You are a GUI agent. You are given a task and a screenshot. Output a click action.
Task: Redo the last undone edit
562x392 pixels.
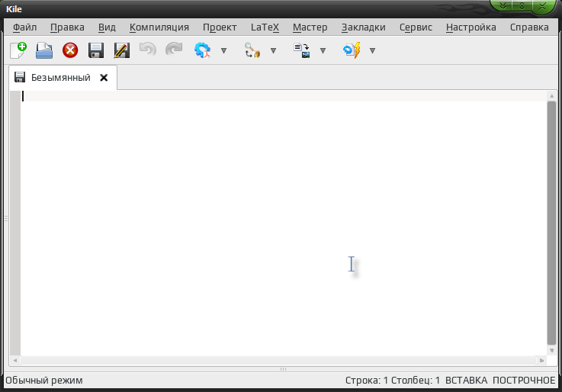(x=174, y=50)
